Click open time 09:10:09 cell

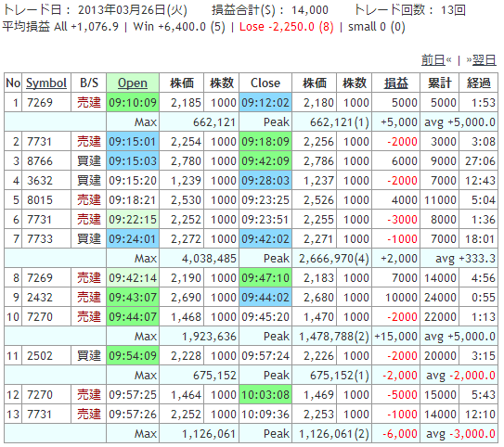tap(133, 103)
